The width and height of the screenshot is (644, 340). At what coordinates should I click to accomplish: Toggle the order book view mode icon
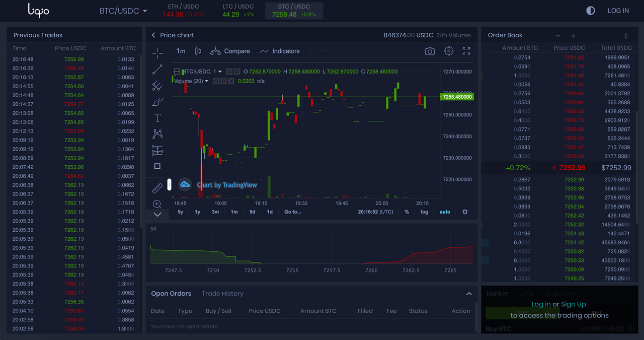[x=626, y=36]
